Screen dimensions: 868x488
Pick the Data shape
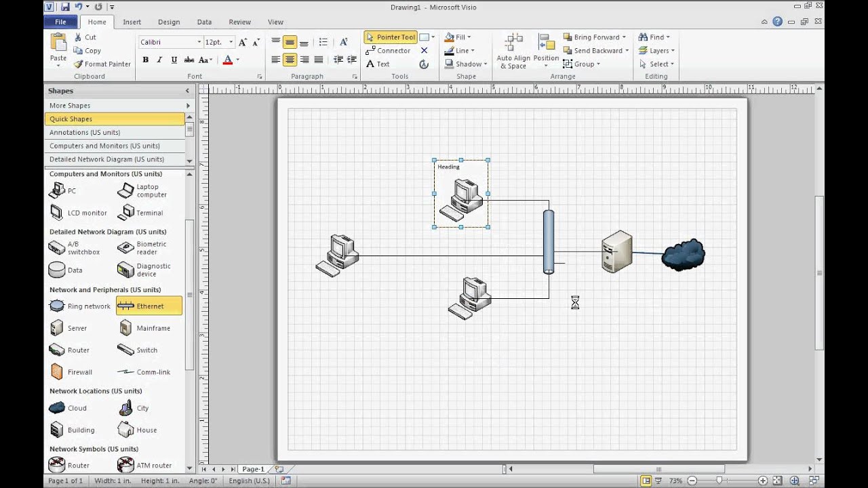[66, 270]
